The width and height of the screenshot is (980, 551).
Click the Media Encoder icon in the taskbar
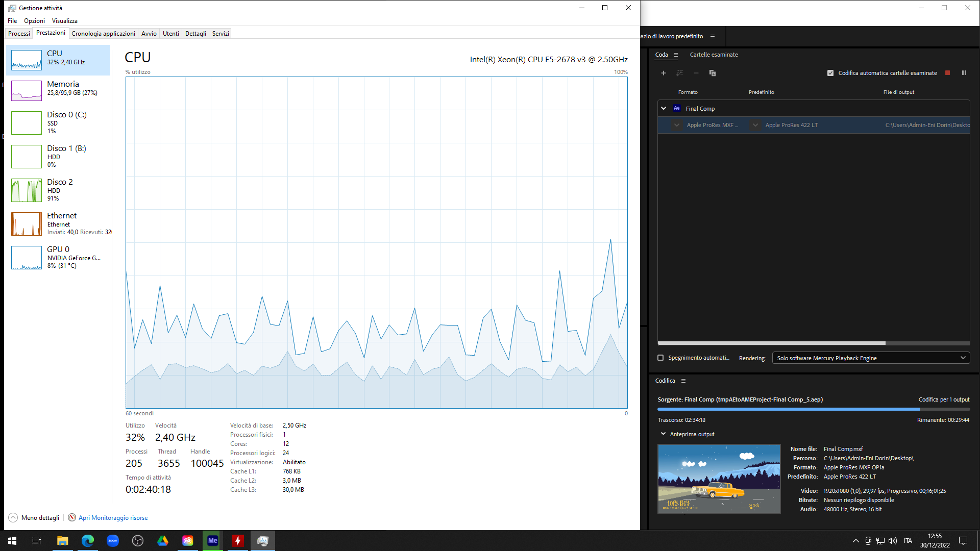(x=213, y=541)
